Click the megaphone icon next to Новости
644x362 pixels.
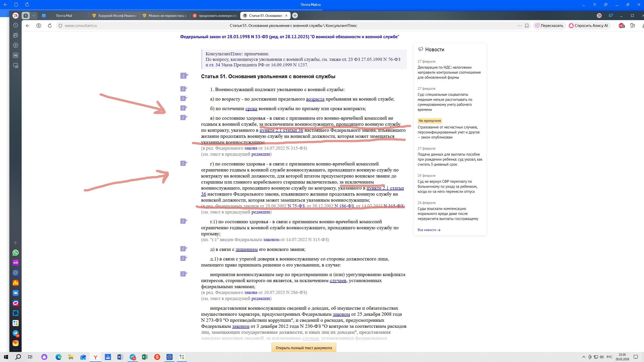click(420, 49)
